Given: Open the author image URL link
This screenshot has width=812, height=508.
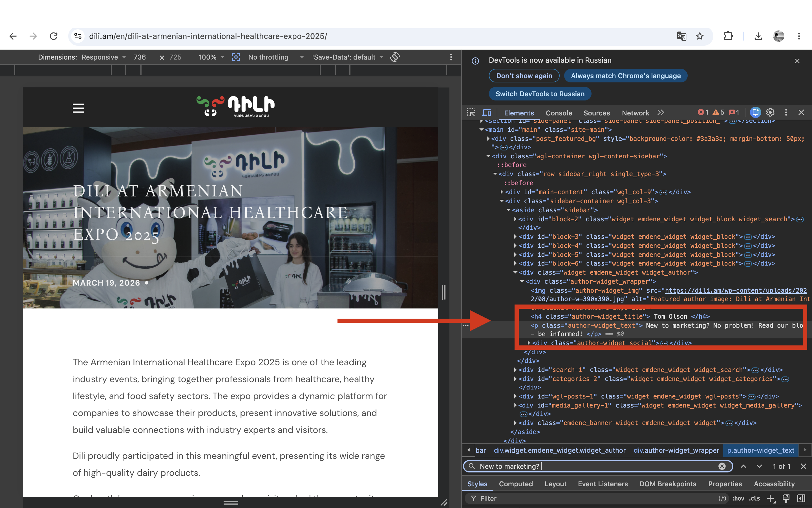Looking at the screenshot, I should pyautogui.click(x=669, y=295).
